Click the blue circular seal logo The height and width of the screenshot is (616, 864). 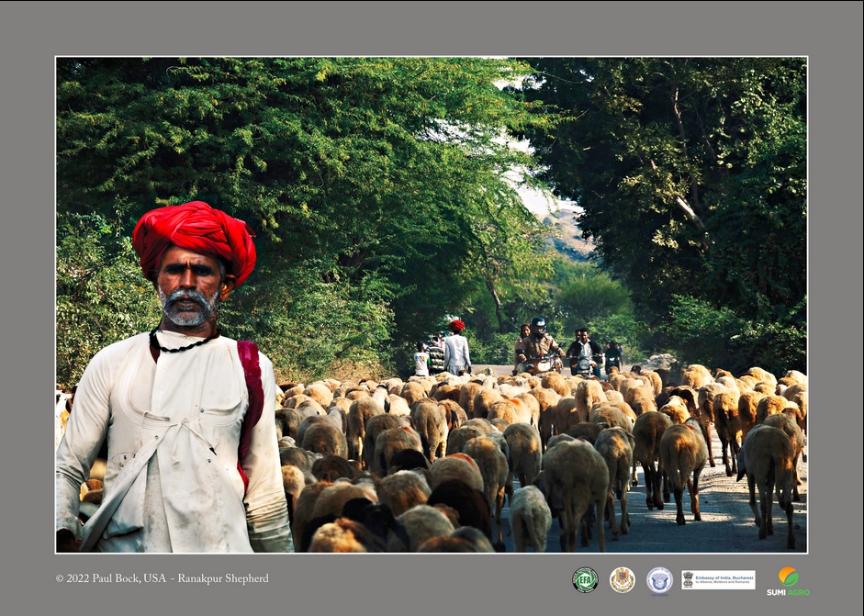[659, 580]
